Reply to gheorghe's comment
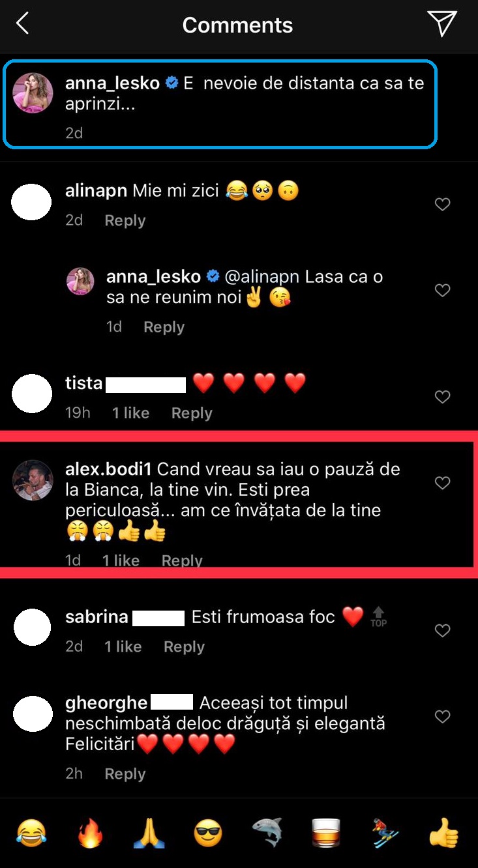Image resolution: width=478 pixels, height=868 pixels. click(125, 774)
